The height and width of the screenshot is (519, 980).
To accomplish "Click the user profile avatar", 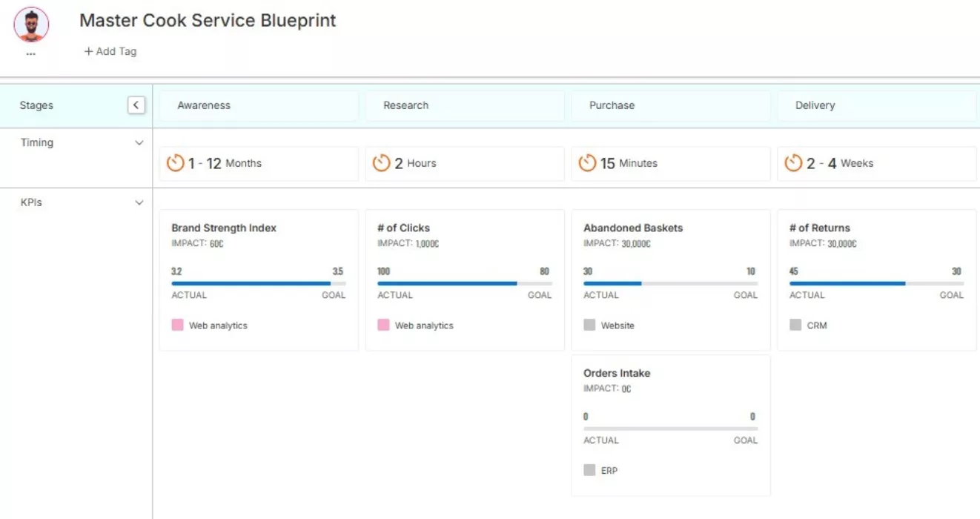I will (x=31, y=23).
